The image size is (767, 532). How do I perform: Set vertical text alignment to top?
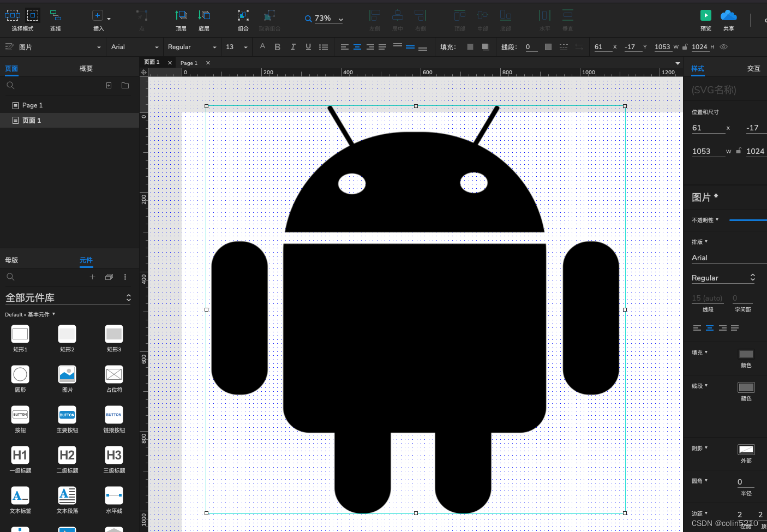tap(398, 46)
